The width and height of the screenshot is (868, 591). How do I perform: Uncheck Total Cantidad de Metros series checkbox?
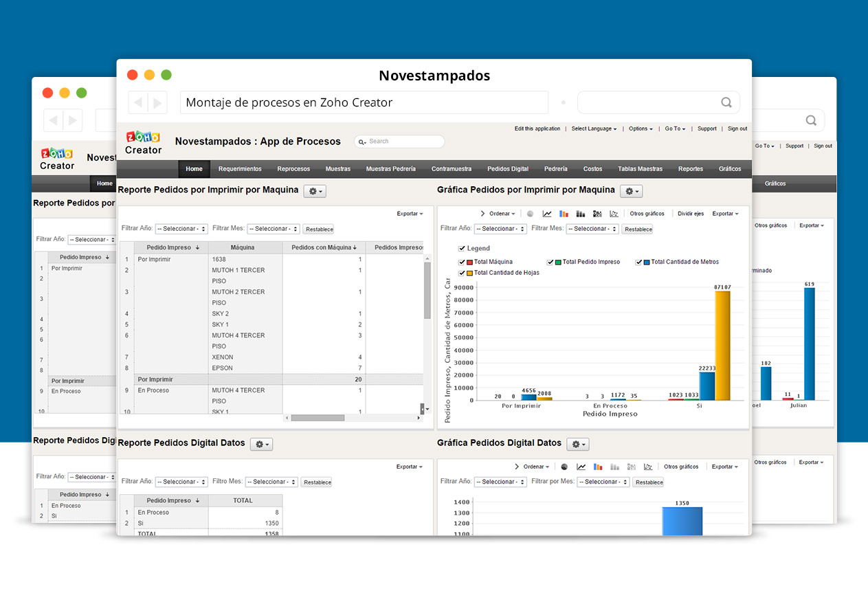(x=639, y=262)
